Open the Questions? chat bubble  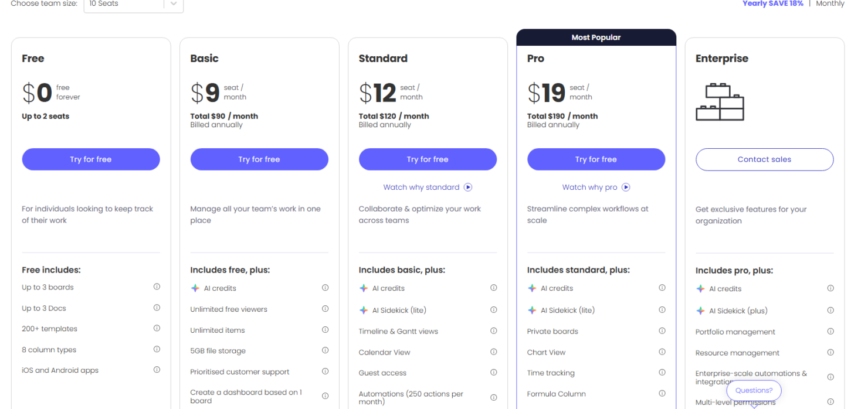(753, 390)
